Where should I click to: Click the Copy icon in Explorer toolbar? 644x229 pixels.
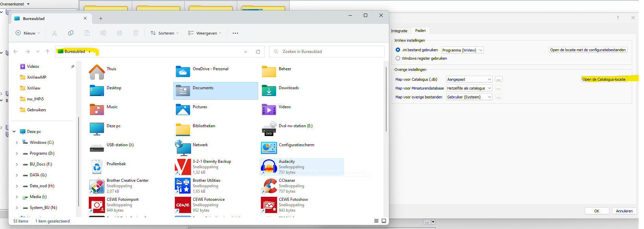(x=71, y=33)
